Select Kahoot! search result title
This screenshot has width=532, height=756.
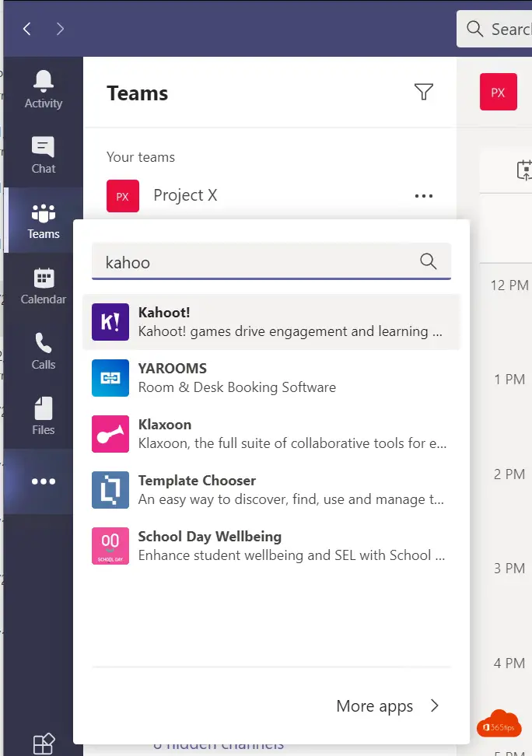[164, 313]
